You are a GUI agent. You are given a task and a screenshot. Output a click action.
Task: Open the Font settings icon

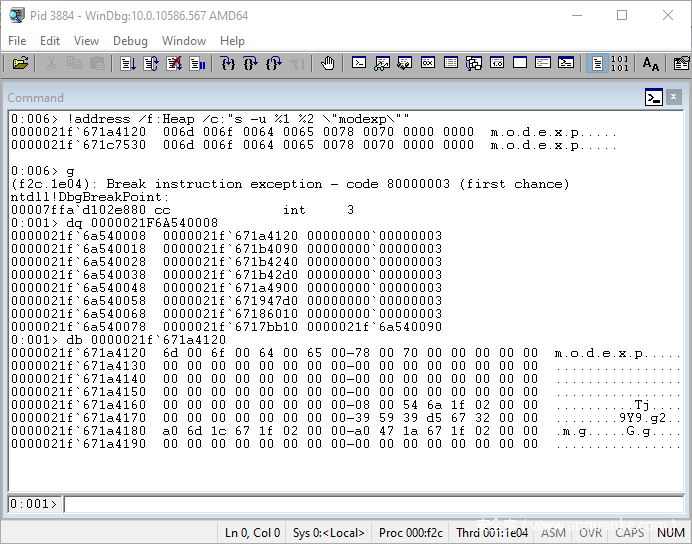651,64
